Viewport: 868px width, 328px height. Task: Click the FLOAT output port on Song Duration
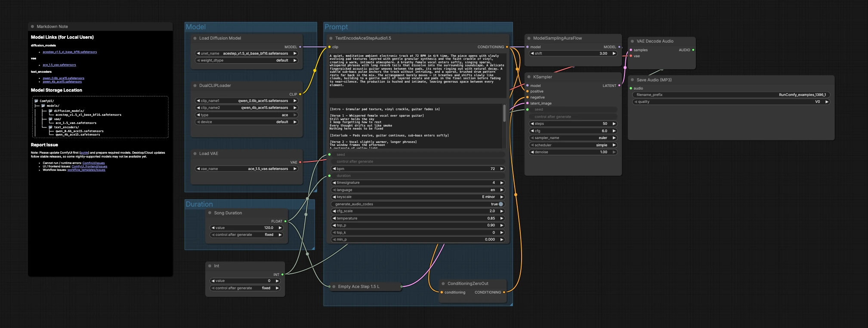[285, 221]
